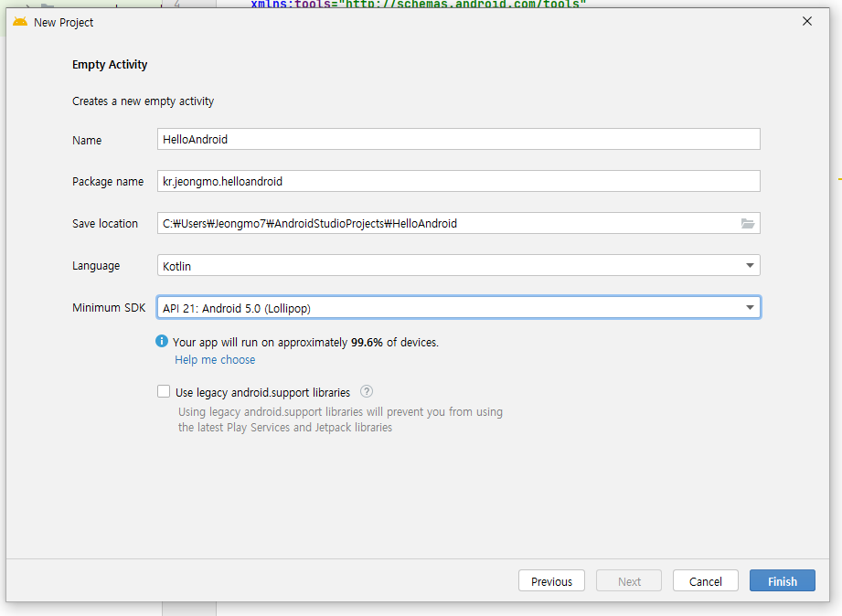Open the Minimum SDK dropdown showing API 21
This screenshot has width=842, height=616.
point(459,308)
